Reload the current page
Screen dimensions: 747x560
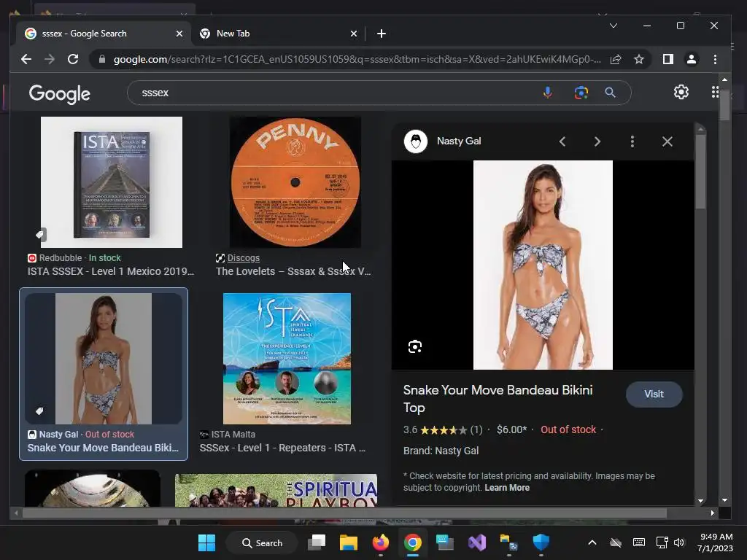[x=73, y=59]
